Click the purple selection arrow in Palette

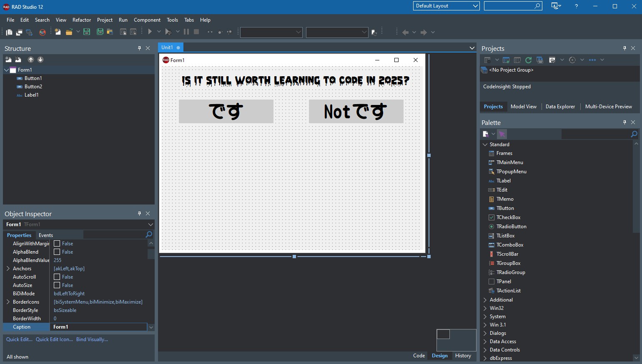tap(502, 134)
